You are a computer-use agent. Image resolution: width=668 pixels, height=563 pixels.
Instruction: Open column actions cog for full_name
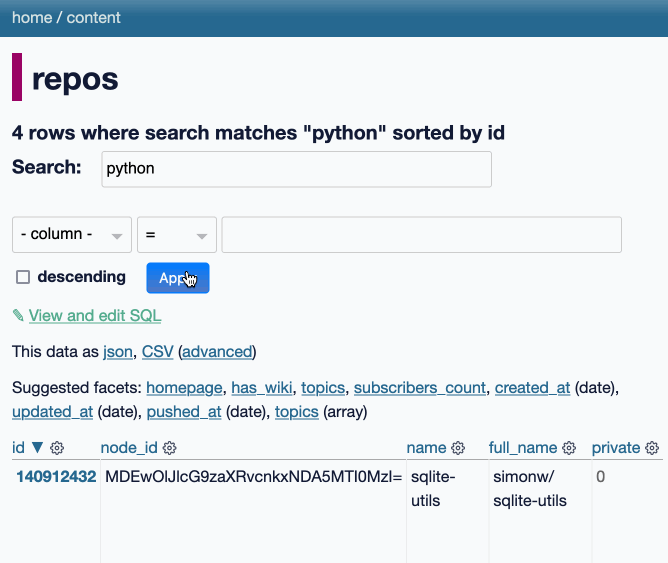(x=569, y=448)
